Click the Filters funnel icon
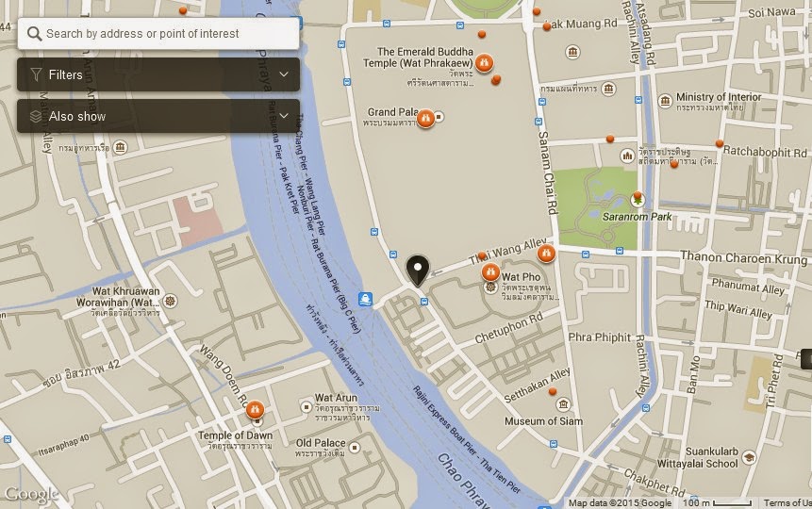The width and height of the screenshot is (812, 509). [x=36, y=74]
